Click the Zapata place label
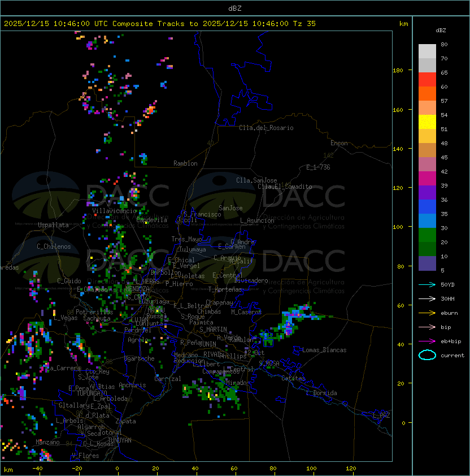470x476 pixels. click(125, 421)
